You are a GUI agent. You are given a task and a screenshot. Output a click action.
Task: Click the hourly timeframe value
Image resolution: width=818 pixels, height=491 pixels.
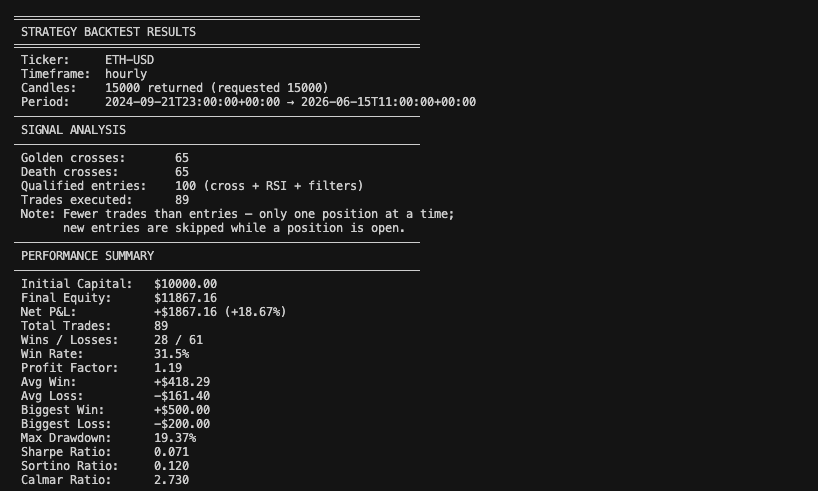(x=126, y=74)
